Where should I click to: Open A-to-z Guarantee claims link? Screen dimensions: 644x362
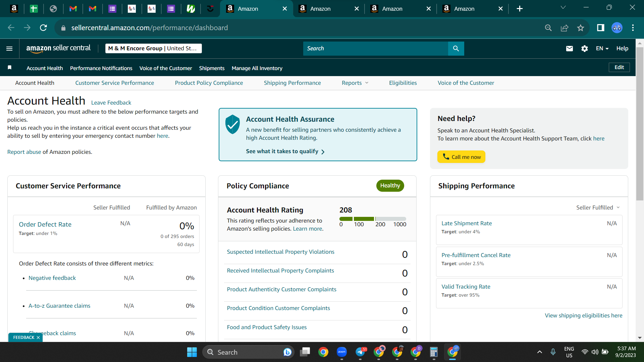coord(59,306)
